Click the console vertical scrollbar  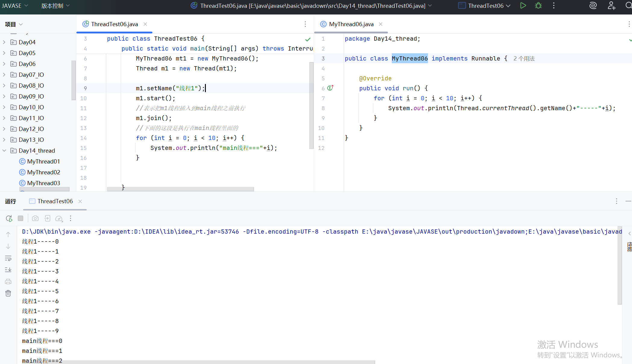point(620,265)
